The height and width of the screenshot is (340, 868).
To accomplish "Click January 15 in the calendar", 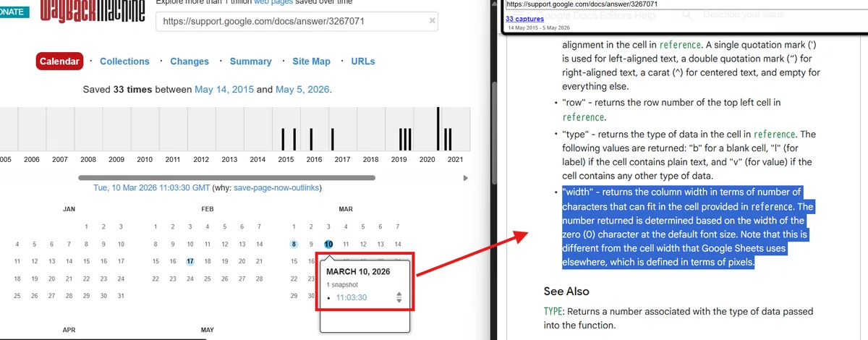I will pos(86,261).
